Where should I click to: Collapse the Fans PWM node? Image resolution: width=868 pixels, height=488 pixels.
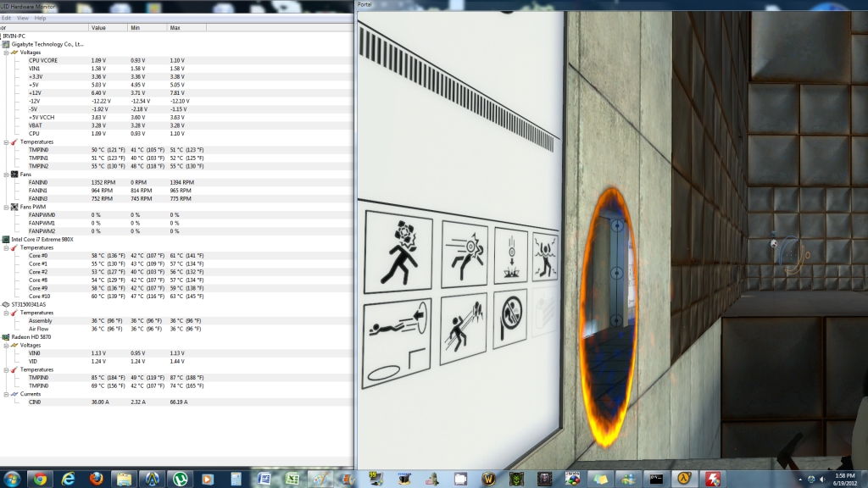(6, 207)
